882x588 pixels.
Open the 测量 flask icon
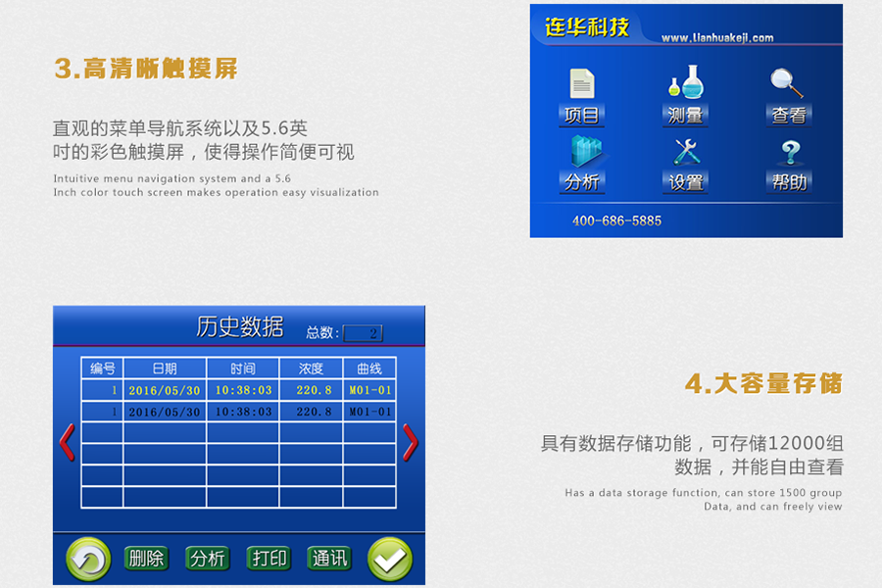(686, 82)
